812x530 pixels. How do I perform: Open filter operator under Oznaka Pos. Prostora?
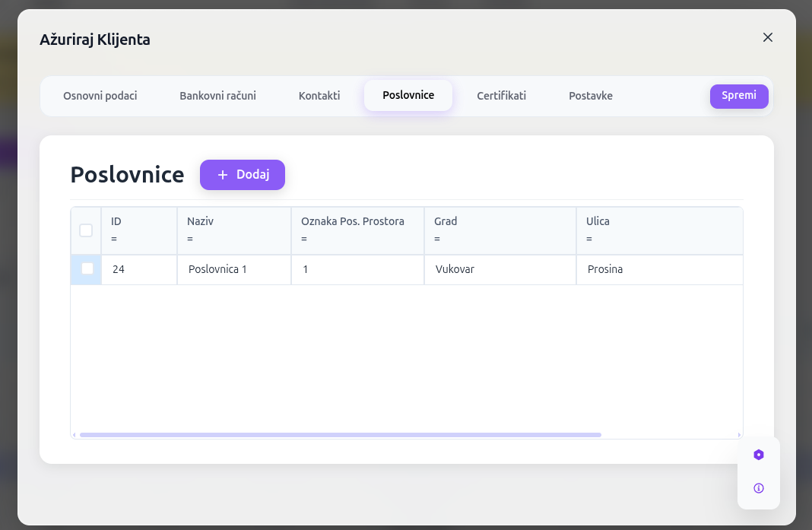point(304,239)
